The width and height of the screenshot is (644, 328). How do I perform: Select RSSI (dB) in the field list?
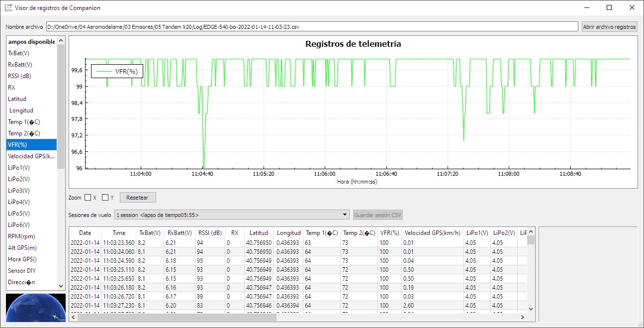coord(20,76)
